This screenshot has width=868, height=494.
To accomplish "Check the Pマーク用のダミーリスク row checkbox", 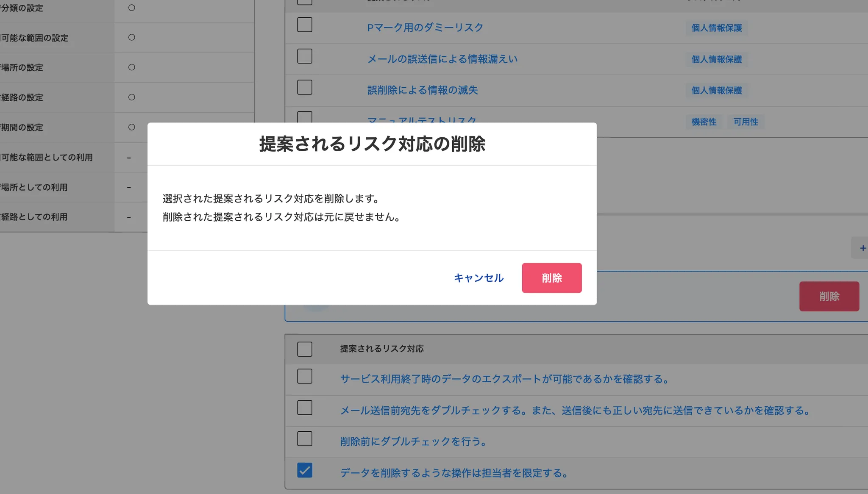I will [304, 25].
